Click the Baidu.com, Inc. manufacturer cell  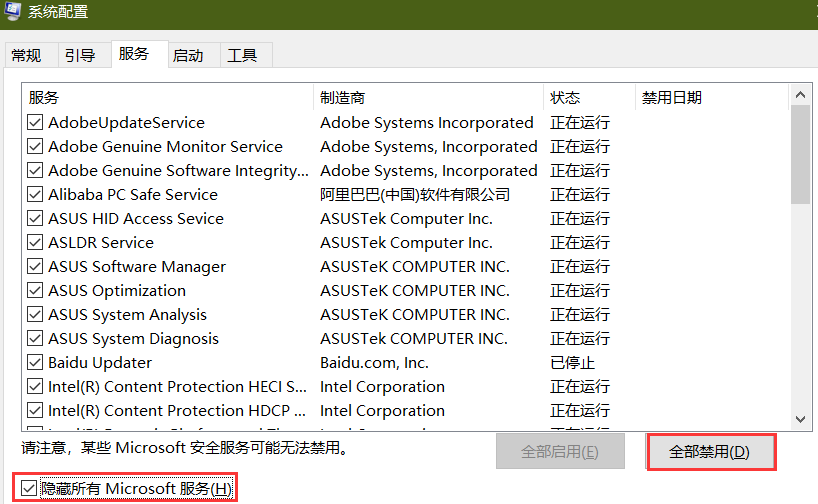(x=374, y=363)
